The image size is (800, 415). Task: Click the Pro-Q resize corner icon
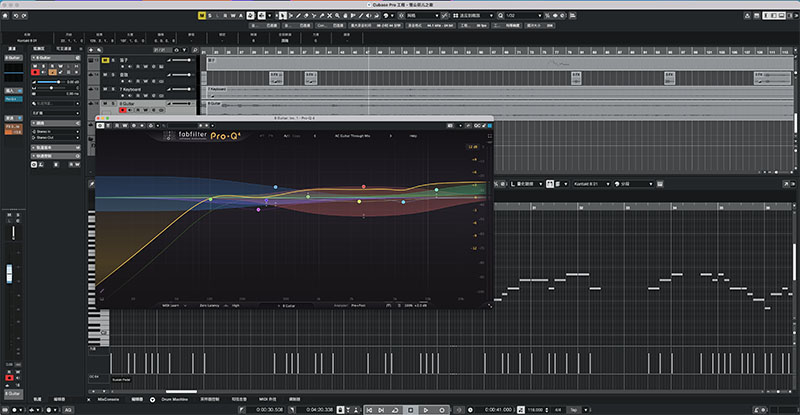(x=490, y=305)
